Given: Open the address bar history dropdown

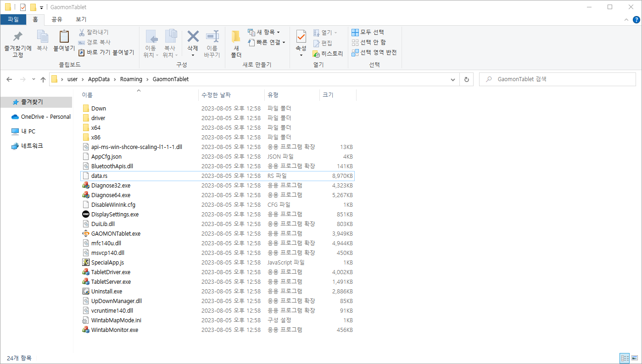Looking at the screenshot, I should [x=453, y=79].
